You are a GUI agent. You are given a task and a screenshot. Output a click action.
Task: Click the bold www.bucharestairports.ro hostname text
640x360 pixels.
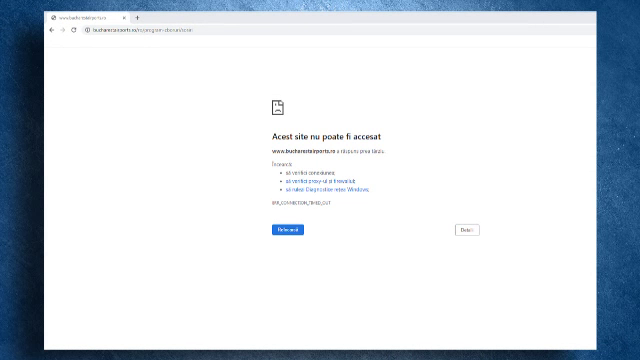click(x=303, y=151)
